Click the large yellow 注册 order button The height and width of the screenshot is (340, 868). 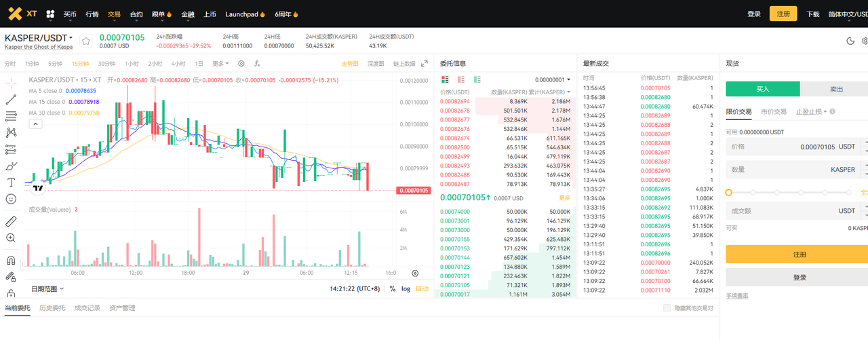[x=797, y=254]
